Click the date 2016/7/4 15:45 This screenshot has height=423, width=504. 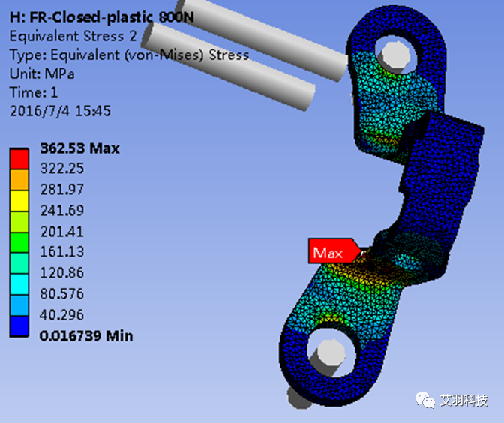click(x=61, y=111)
